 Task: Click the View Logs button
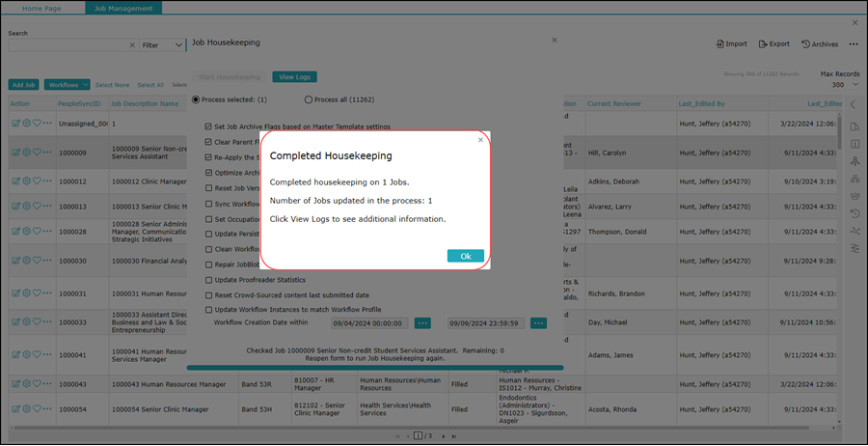[x=294, y=77]
